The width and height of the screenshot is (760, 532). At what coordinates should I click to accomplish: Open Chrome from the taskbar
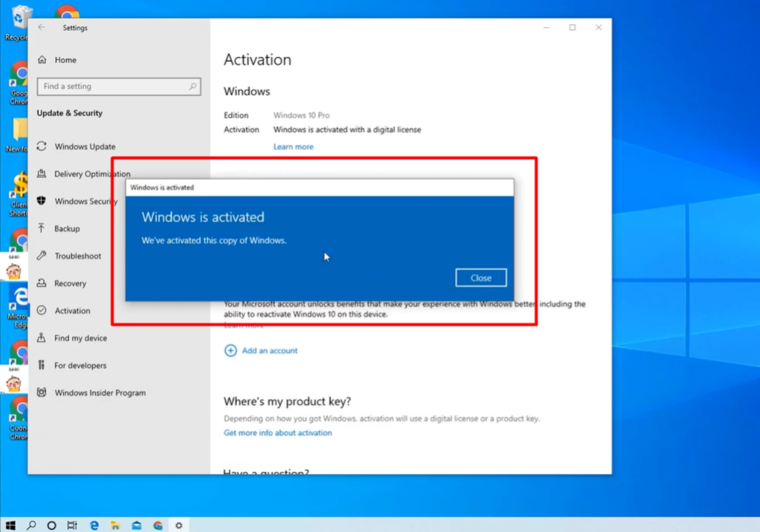click(x=158, y=525)
